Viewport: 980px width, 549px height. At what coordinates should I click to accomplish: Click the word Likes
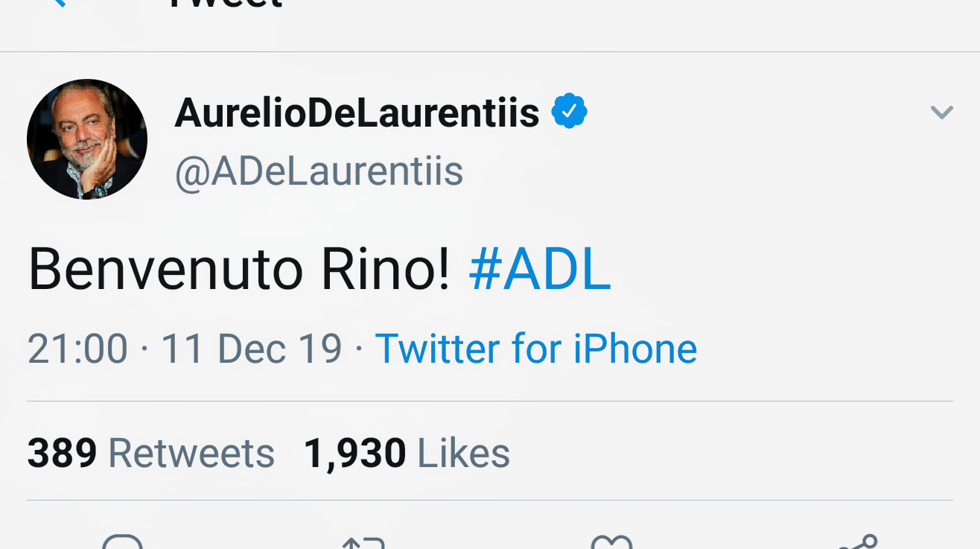[x=463, y=453]
